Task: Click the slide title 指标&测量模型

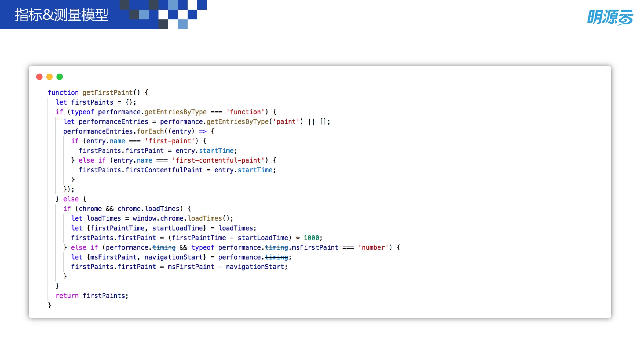Action: [62, 15]
